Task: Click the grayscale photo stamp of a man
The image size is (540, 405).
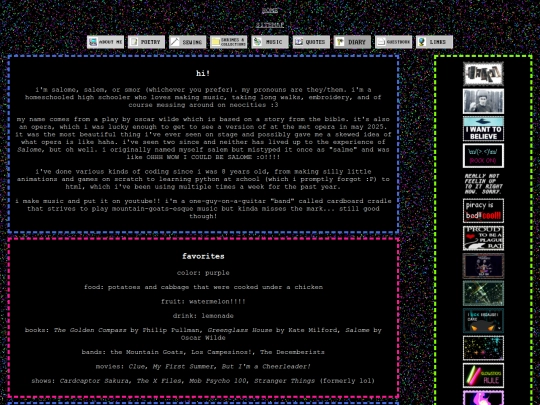Action: click(483, 101)
